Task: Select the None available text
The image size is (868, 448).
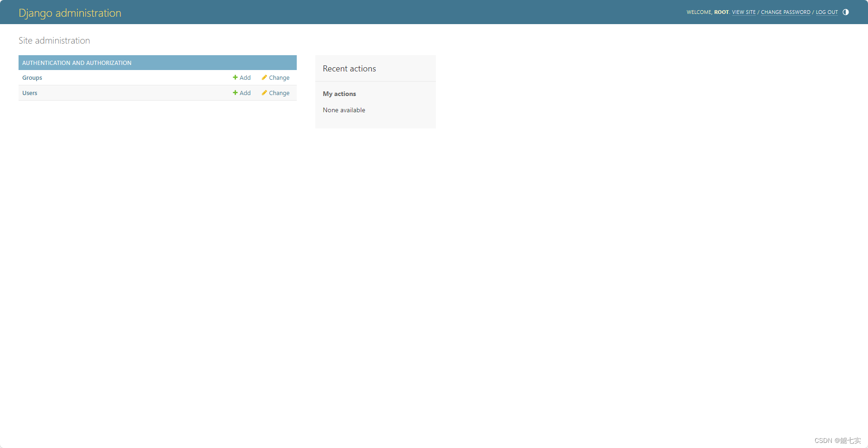Action: (344, 110)
